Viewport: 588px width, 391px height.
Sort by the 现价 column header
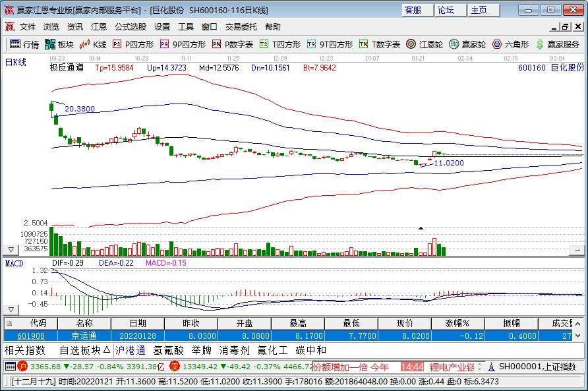pyautogui.click(x=405, y=324)
